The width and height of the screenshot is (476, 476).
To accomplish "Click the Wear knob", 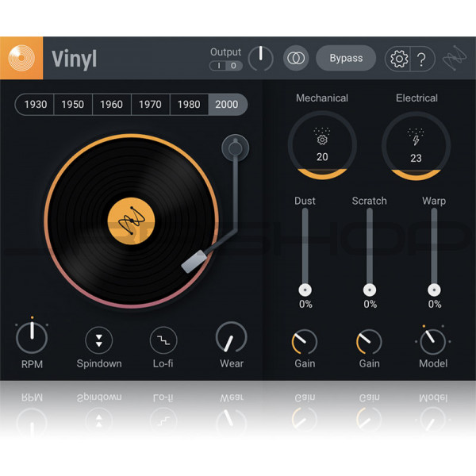I will [232, 337].
